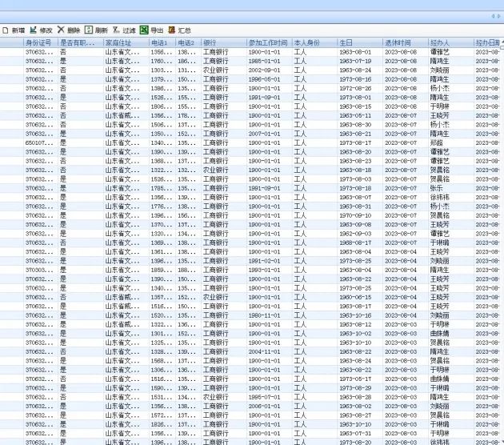Click the birthday cell 1963-07-19
Viewport: 504px width, 445px height.
coord(355,61)
